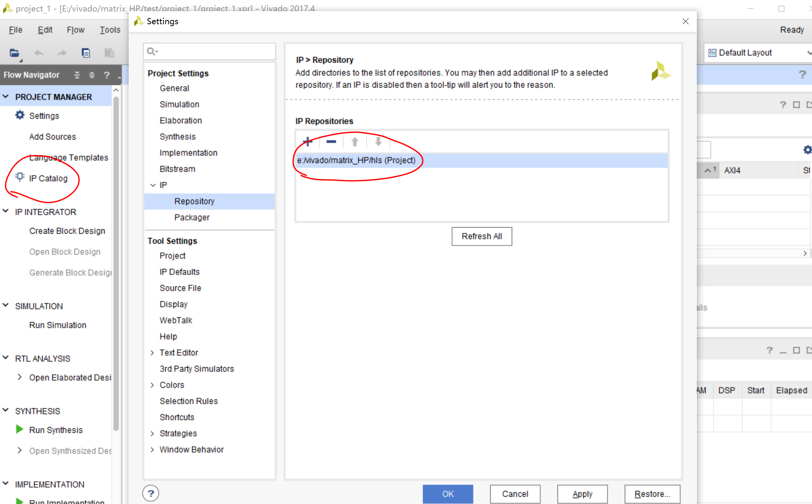The width and height of the screenshot is (812, 504).
Task: Move repository down with arrow icon
Action: coord(378,142)
